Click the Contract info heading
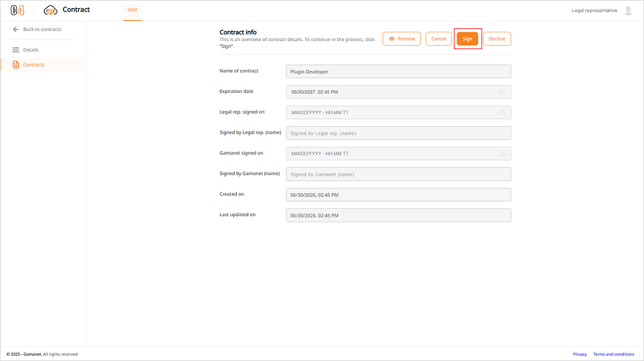The width and height of the screenshot is (644, 361). [x=238, y=32]
